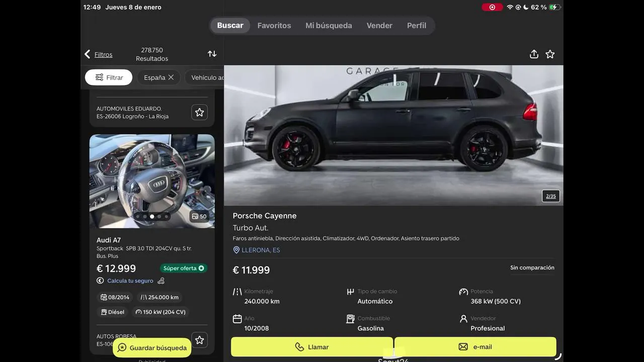
Task: Select 368 kW (500 CV) value
Action: point(496,301)
